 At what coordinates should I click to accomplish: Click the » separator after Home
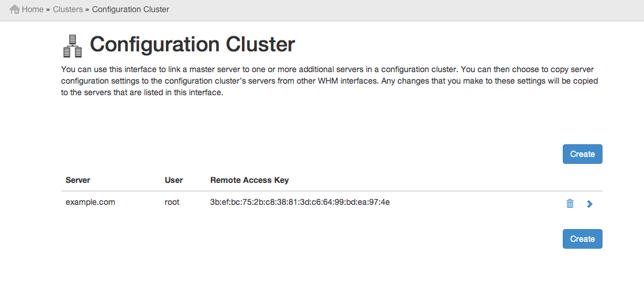point(48,9)
